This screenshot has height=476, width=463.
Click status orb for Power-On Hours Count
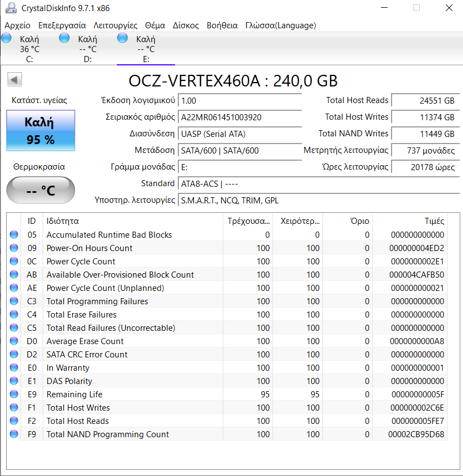pos(14,248)
